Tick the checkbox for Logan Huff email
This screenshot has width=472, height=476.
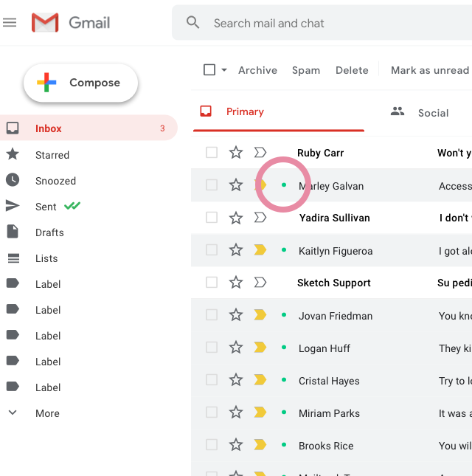click(212, 348)
